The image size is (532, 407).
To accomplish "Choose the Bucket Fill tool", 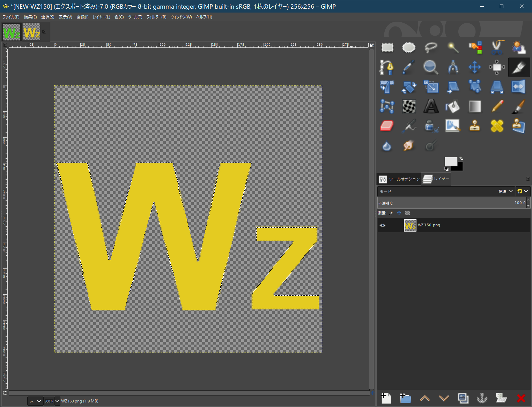I will tap(452, 106).
